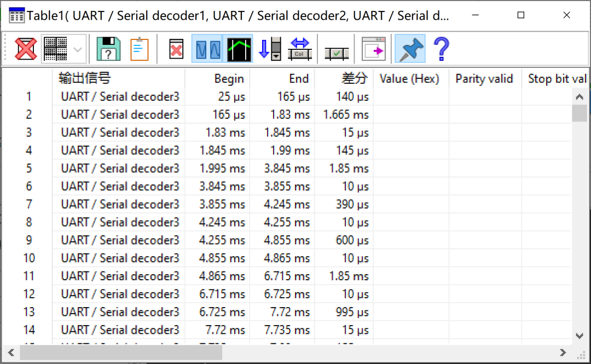This screenshot has height=364, width=591.
Task: Open the table grid layout icon
Action: coord(55,49)
